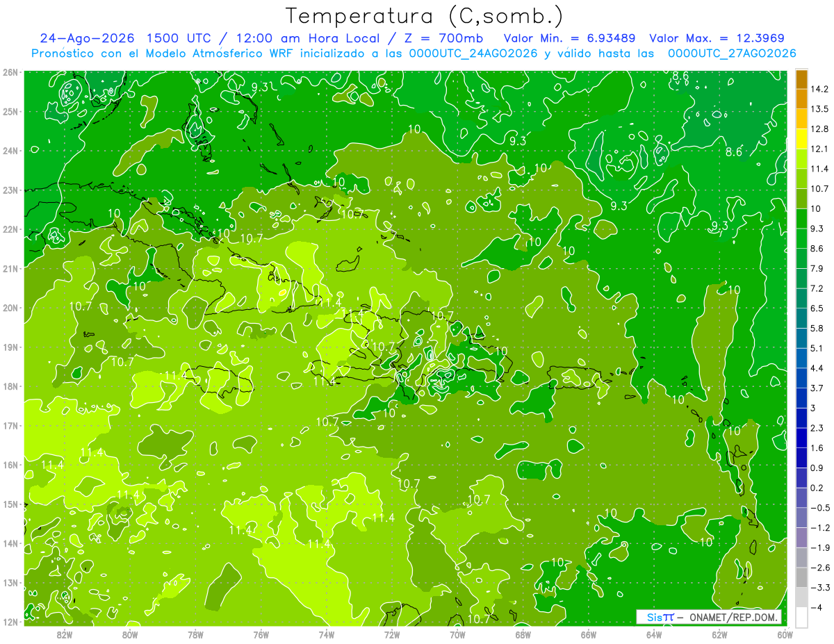Click the "12.8" colorbar label

pyautogui.click(x=820, y=129)
